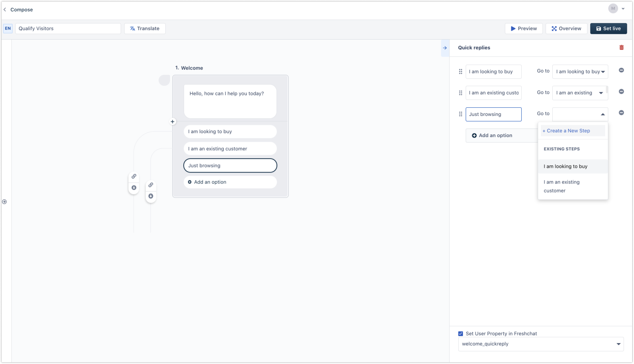Uncheck Set User Property in Freshchat
The width and height of the screenshot is (634, 364).
point(461,334)
